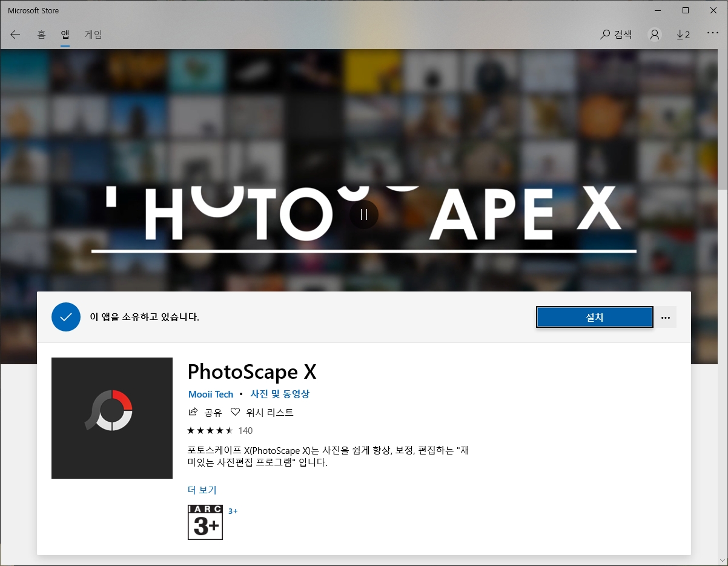Open the ellipsis menu beside 설치

[666, 318]
